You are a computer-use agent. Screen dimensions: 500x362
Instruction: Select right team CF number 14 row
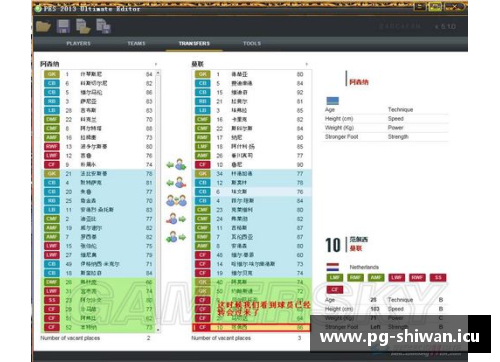(252, 264)
